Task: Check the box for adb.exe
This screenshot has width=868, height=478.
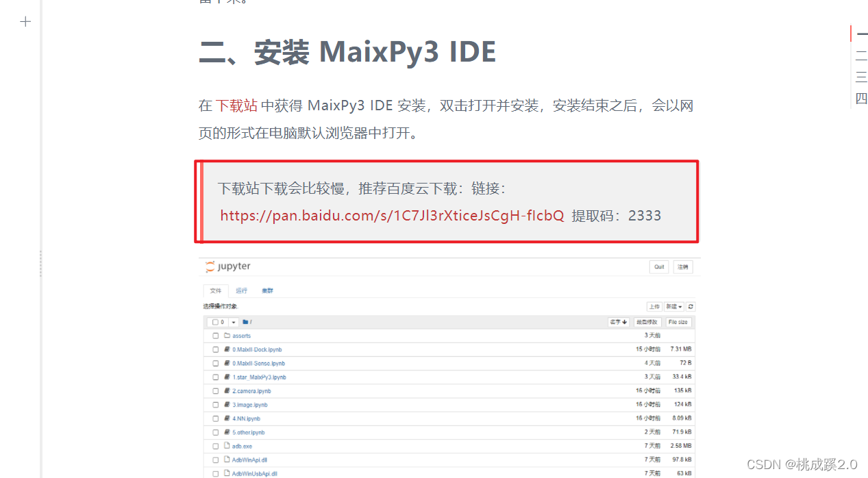Action: [216, 446]
